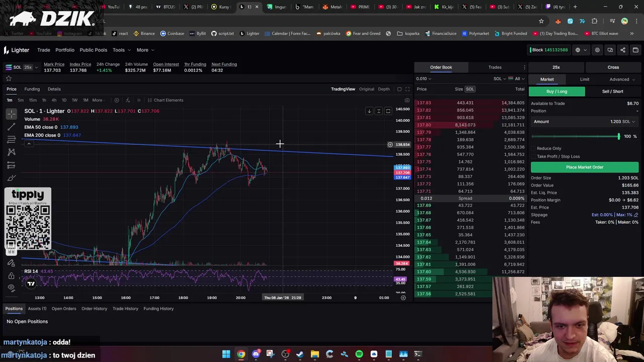Image resolution: width=644 pixels, height=362 pixels.
Task: Open the 25x leverage button
Action: coord(556,67)
